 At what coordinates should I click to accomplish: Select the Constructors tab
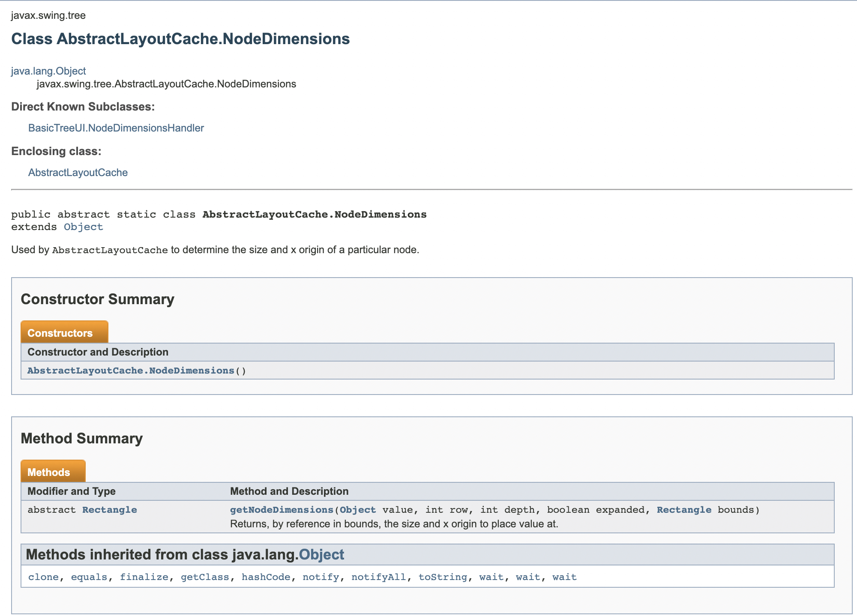pos(60,333)
